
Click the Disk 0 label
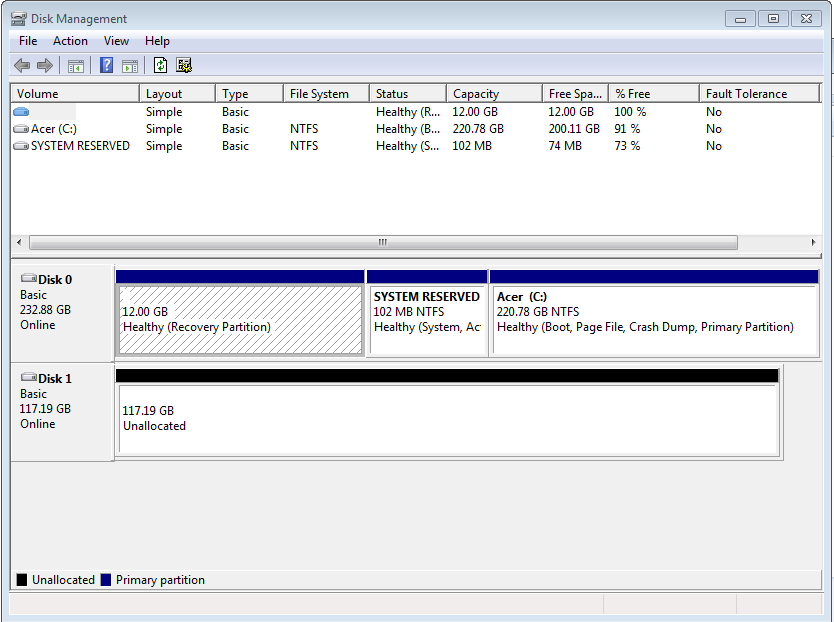tap(55, 280)
